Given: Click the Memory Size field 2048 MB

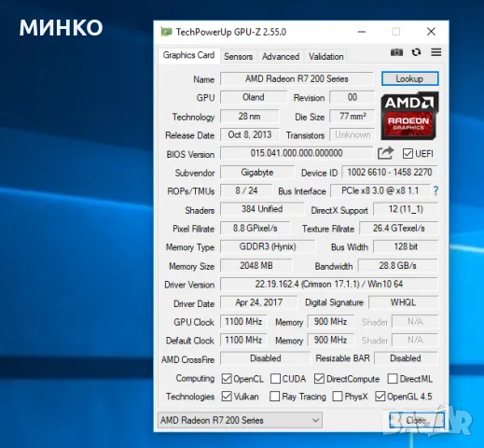Looking at the screenshot, I should point(256,266).
